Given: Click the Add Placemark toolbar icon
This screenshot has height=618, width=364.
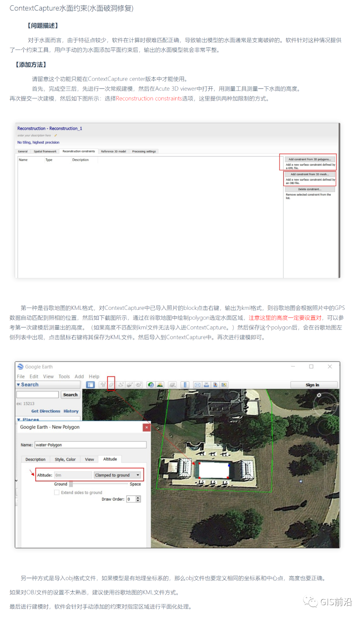Looking at the screenshot, I should point(103,385).
